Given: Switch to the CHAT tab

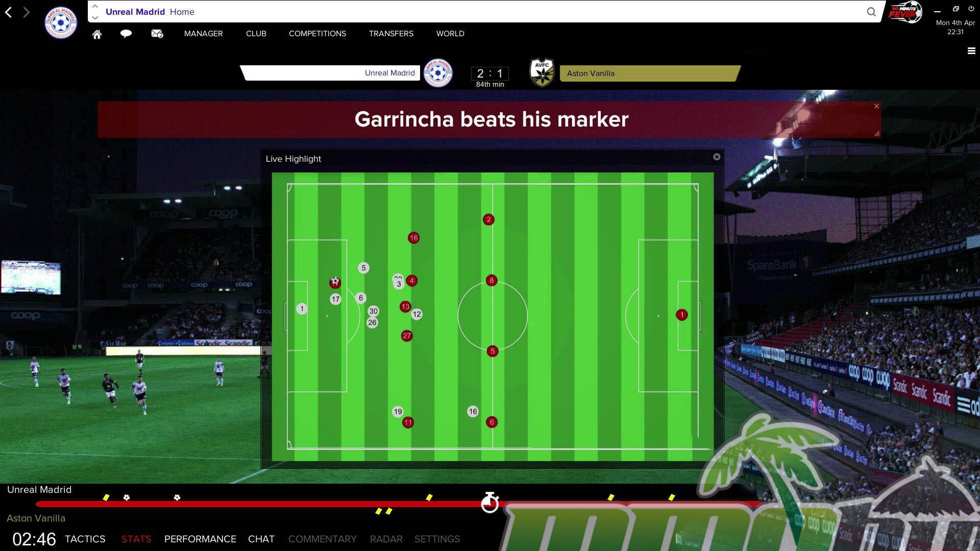Looking at the screenshot, I should point(261,539).
